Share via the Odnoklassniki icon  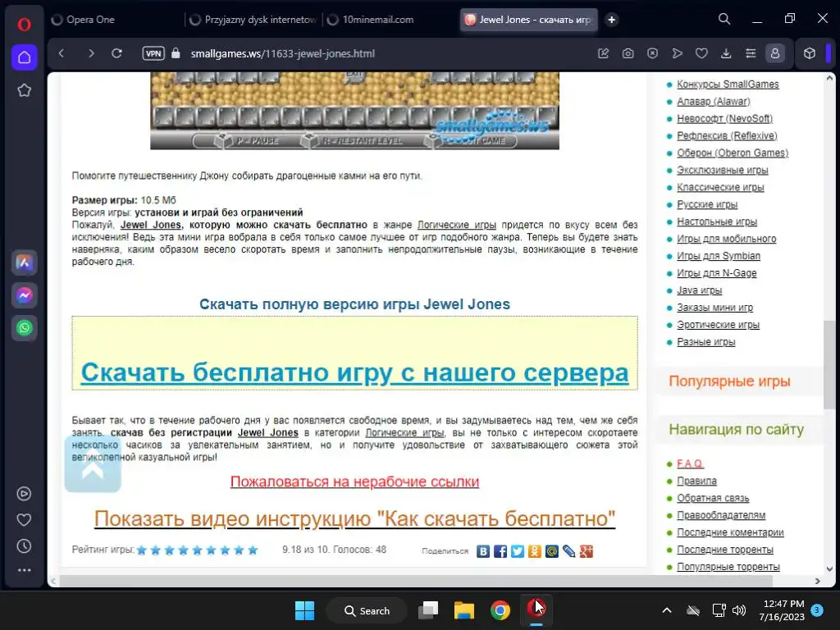coord(535,551)
